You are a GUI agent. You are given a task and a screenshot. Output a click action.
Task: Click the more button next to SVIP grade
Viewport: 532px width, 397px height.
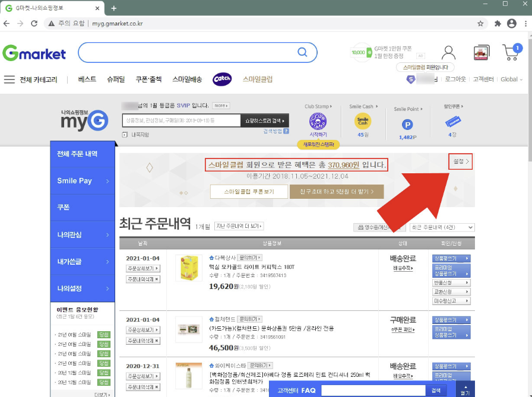(x=221, y=106)
